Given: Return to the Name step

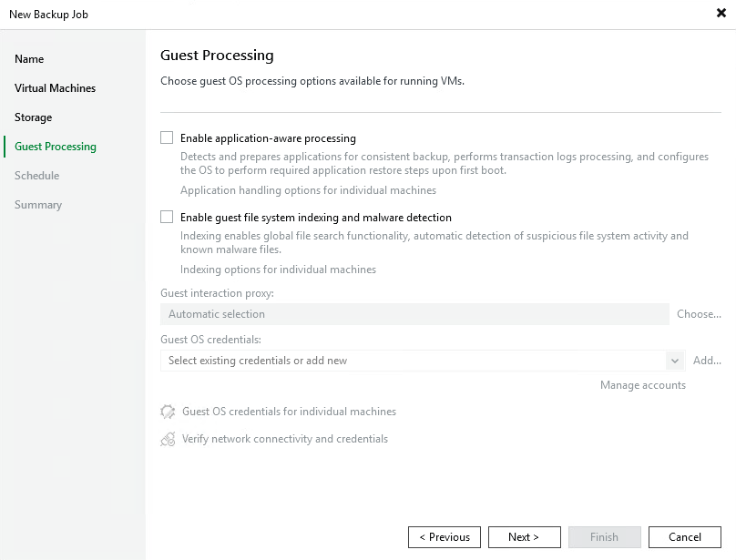Looking at the screenshot, I should (x=29, y=58).
